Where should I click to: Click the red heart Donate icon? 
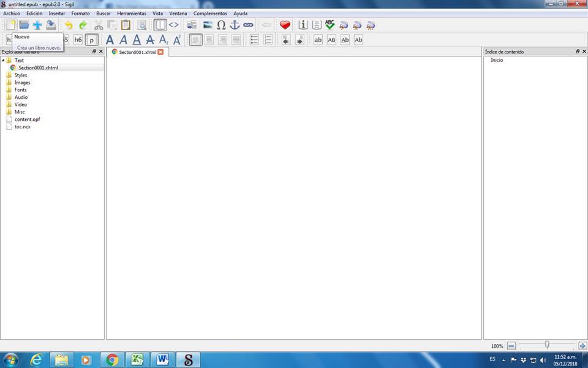[x=285, y=25]
